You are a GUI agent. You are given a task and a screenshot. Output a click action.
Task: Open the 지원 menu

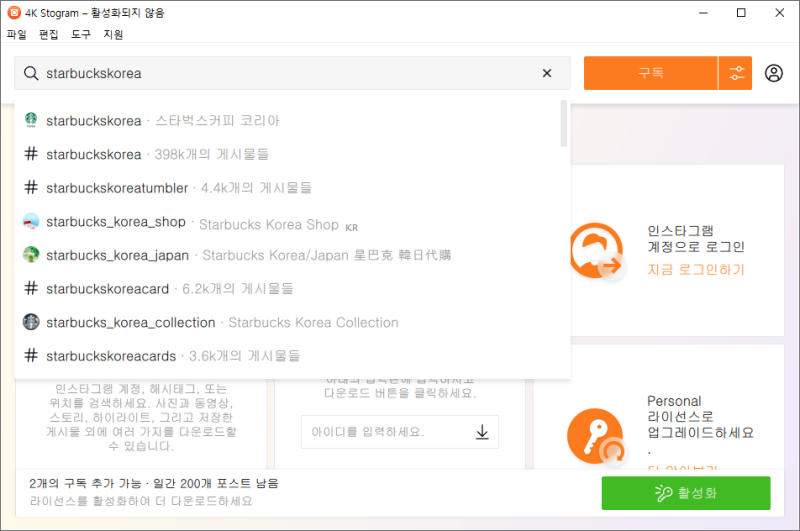[113, 34]
